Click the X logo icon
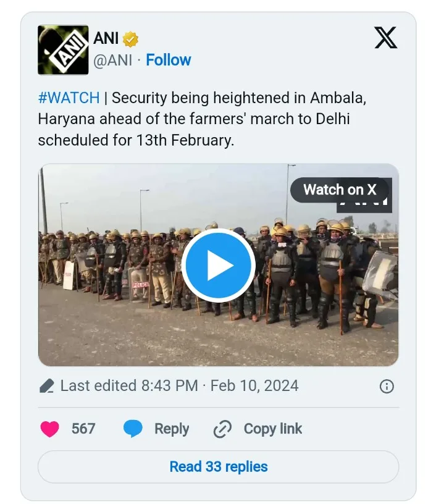The image size is (436, 504). click(386, 39)
